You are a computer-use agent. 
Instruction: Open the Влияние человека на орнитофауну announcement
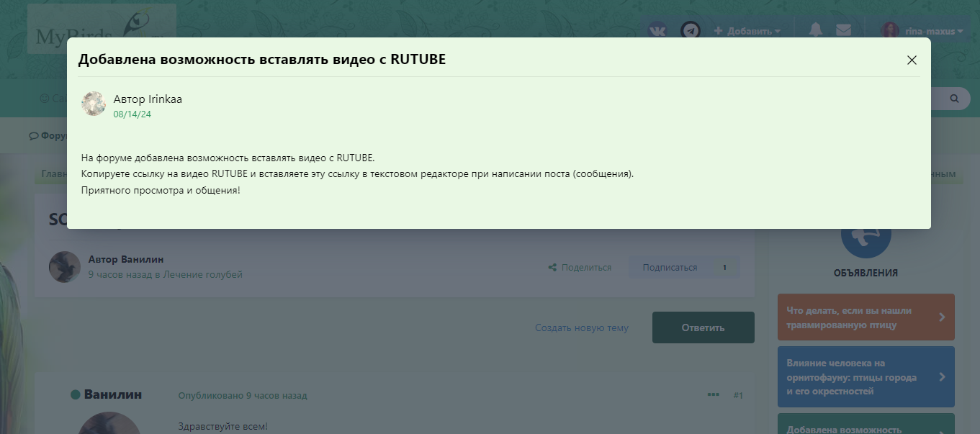[866, 377]
